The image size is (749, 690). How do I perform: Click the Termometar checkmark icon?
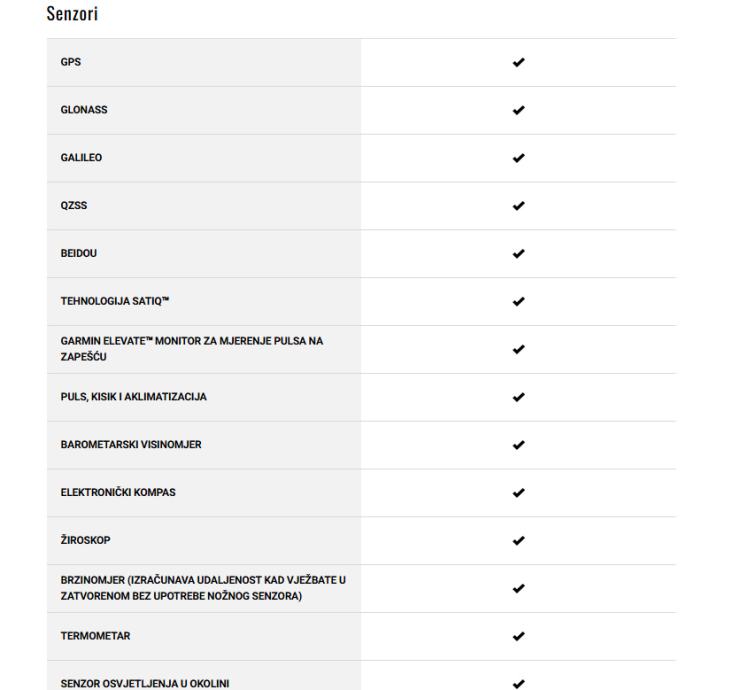coord(518,636)
